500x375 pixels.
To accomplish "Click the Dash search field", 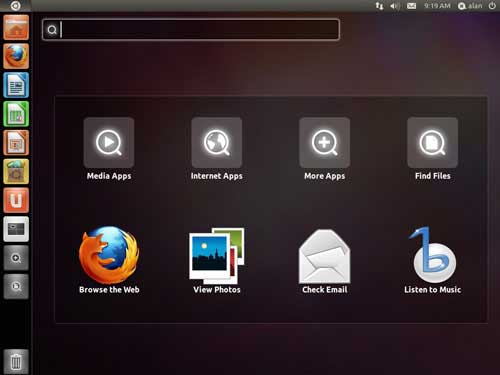I will pyautogui.click(x=191, y=30).
